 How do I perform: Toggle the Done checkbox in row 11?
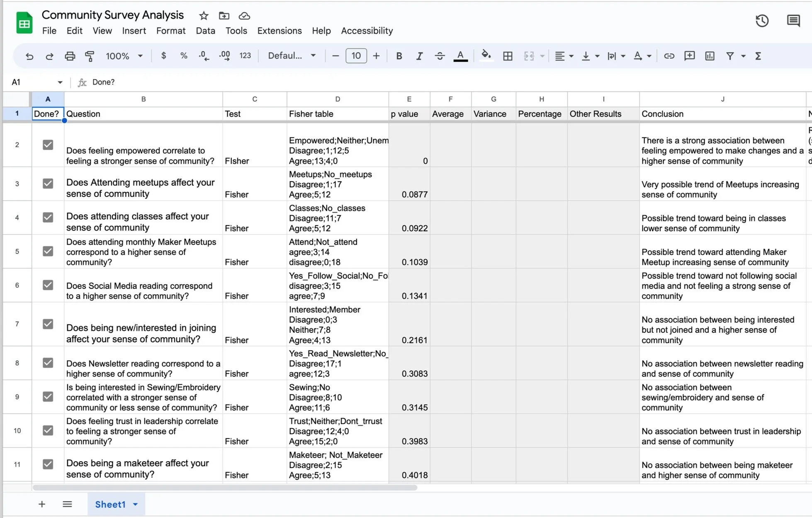[48, 464]
